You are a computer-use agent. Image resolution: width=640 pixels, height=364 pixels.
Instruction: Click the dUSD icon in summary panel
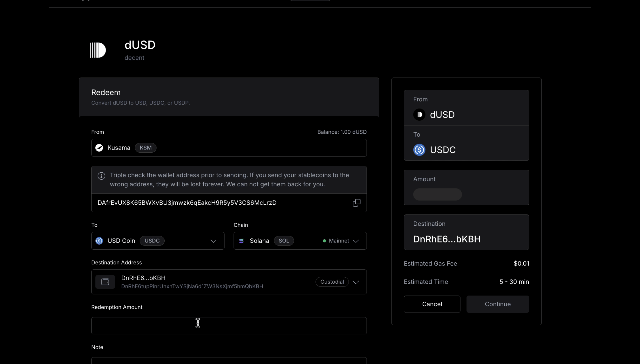click(x=419, y=115)
